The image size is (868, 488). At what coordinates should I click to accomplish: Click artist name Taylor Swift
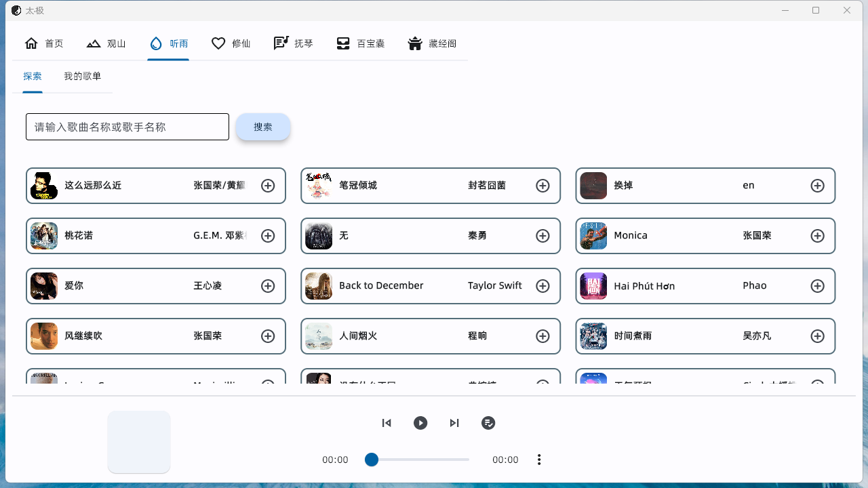495,285
